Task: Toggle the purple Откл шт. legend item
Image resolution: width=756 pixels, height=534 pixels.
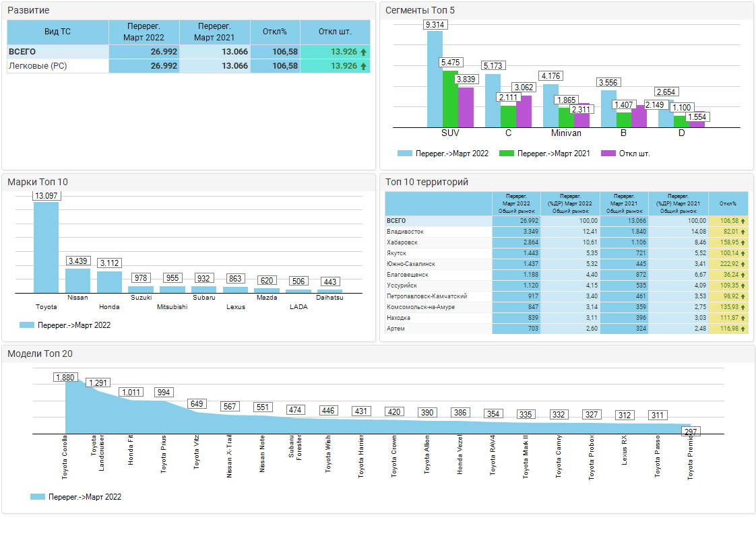Action: (x=625, y=154)
